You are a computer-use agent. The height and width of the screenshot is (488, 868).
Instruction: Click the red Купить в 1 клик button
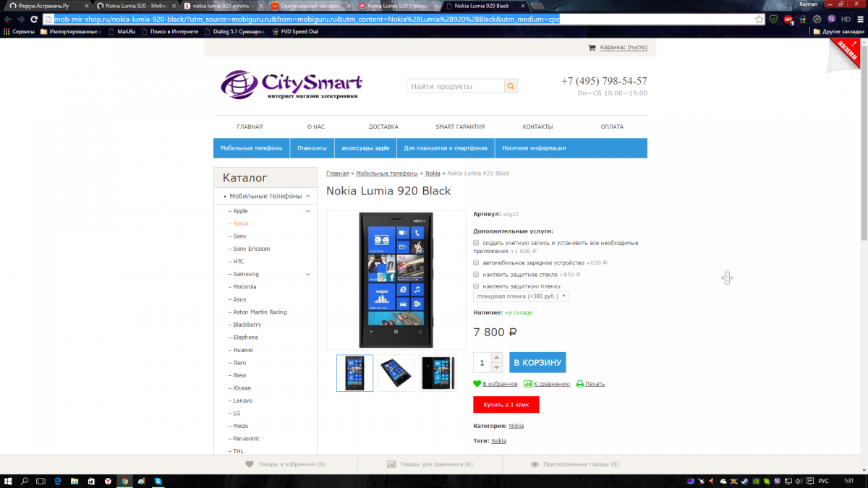[x=506, y=405]
